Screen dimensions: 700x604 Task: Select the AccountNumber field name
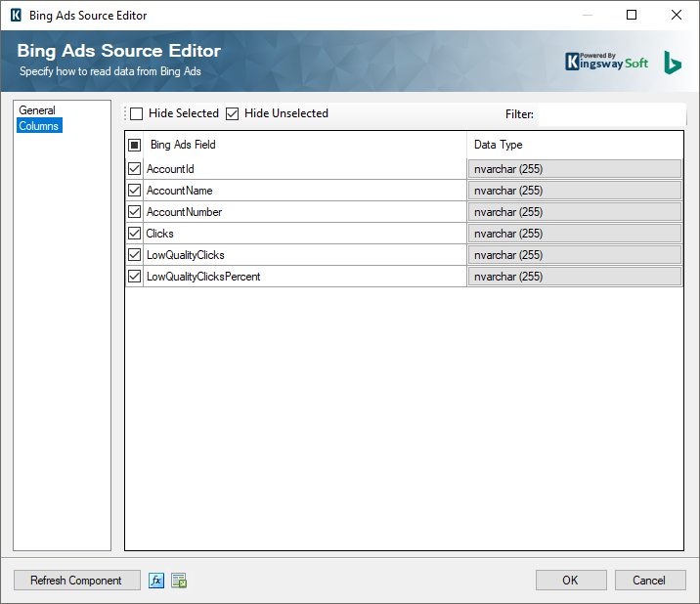(184, 212)
